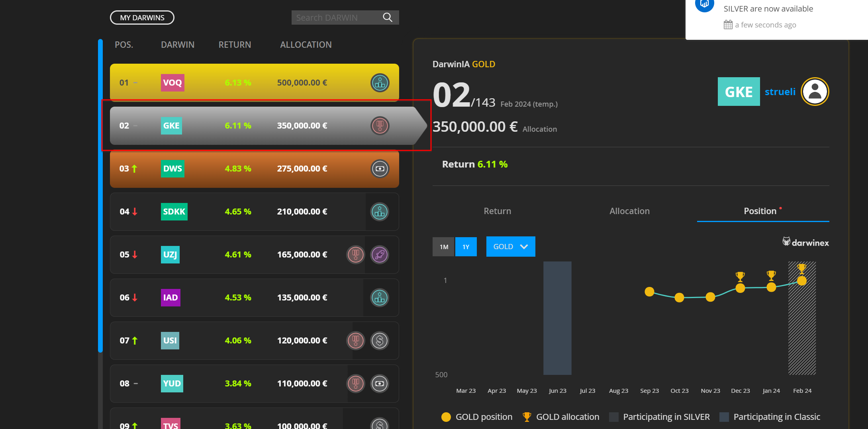Open the DWS ticker badge
This screenshot has height=429, width=868.
pos(172,169)
